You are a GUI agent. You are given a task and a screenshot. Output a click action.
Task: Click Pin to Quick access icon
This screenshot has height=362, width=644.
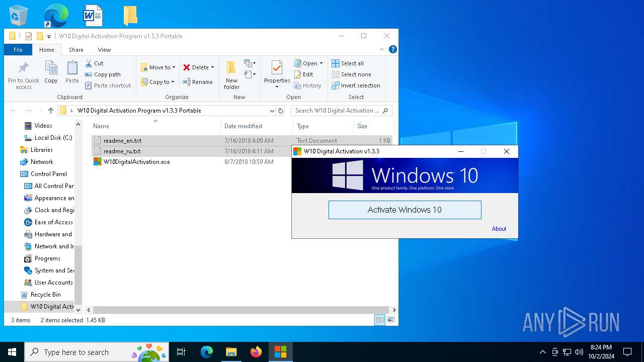pyautogui.click(x=23, y=68)
